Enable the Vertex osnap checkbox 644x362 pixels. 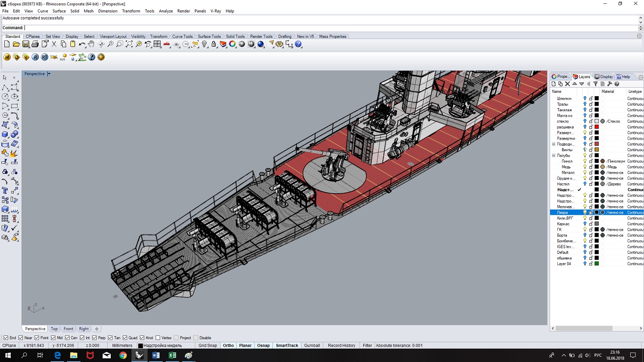(158, 338)
